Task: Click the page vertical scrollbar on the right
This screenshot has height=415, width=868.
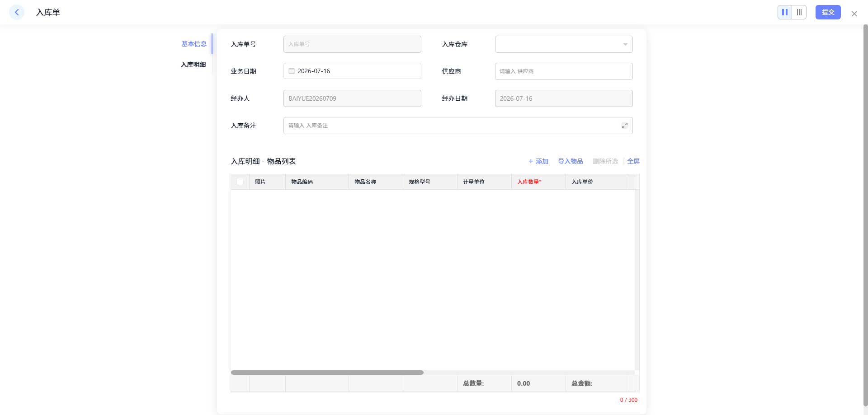Action: click(865, 215)
